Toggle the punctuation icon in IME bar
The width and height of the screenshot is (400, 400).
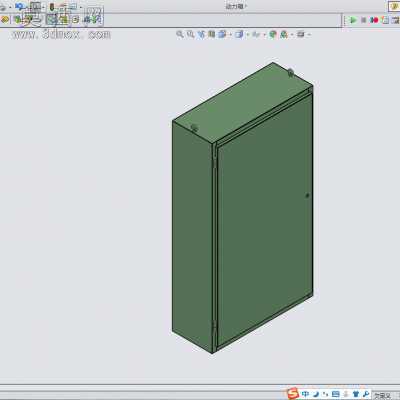(x=326, y=394)
